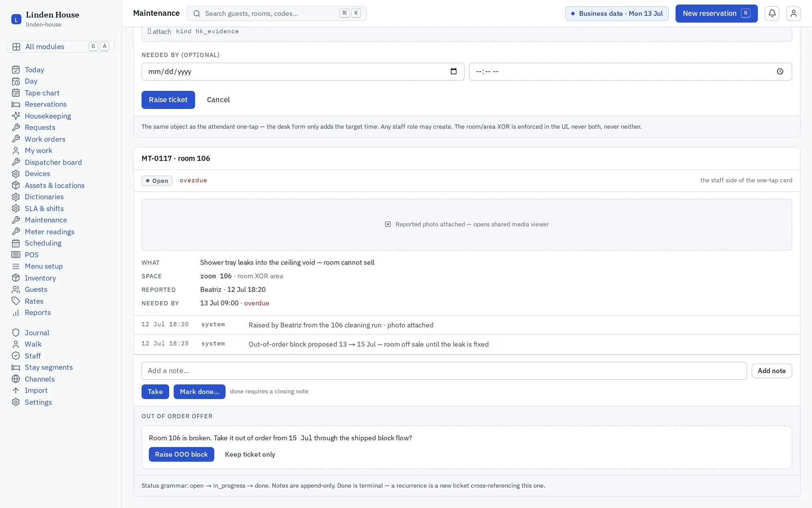Viewport: 812px width, 508px height.
Task: Click the Raise ticket button
Action: pyautogui.click(x=168, y=100)
